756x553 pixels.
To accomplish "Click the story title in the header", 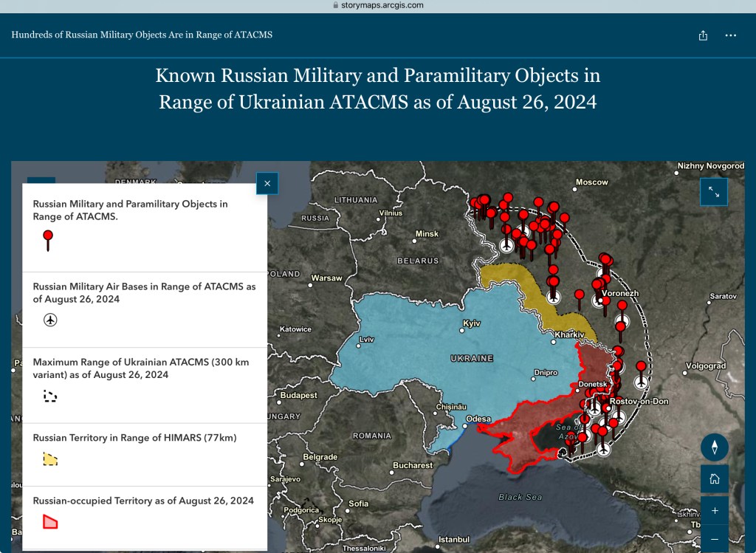I will pyautogui.click(x=142, y=35).
